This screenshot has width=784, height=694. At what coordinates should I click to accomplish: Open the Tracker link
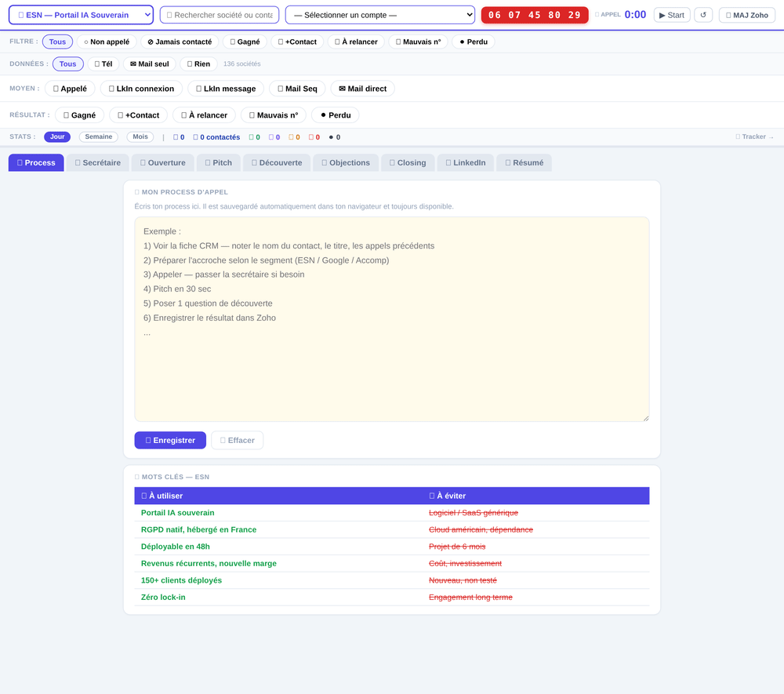click(755, 136)
